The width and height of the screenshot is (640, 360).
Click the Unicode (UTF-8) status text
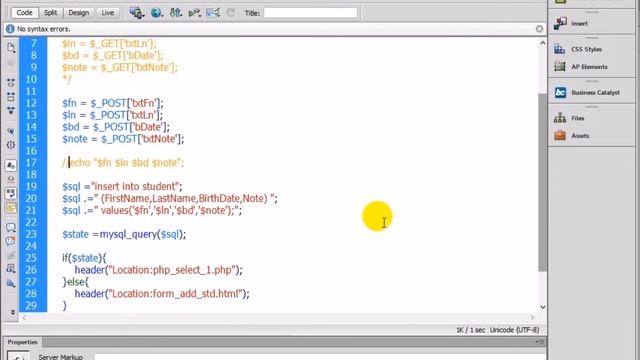[x=514, y=330]
